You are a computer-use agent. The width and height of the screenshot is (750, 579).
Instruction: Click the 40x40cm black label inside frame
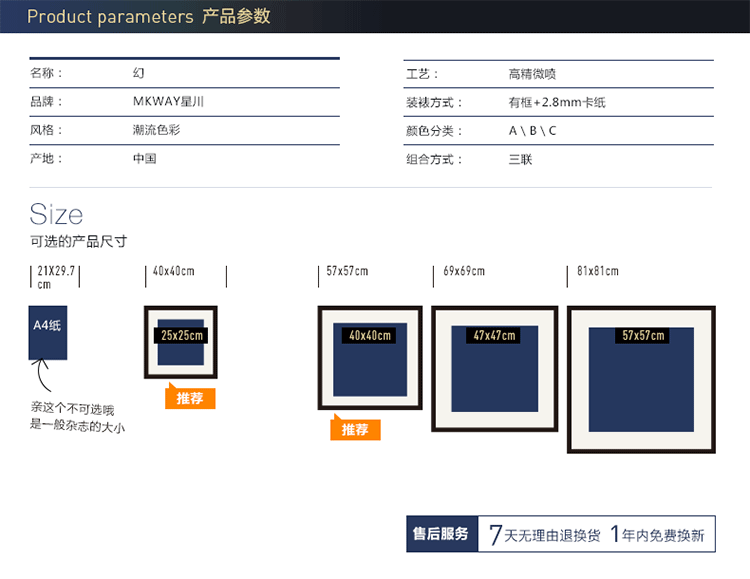(369, 335)
